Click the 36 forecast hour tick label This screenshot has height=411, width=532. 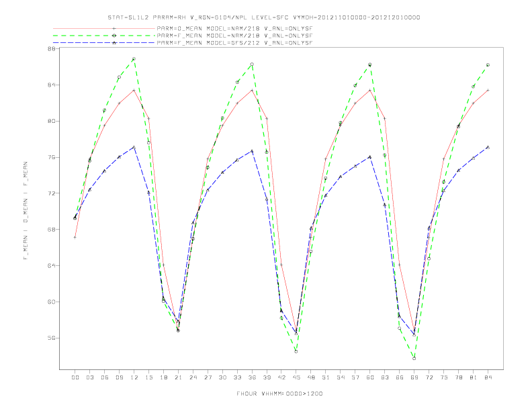pyautogui.click(x=252, y=377)
